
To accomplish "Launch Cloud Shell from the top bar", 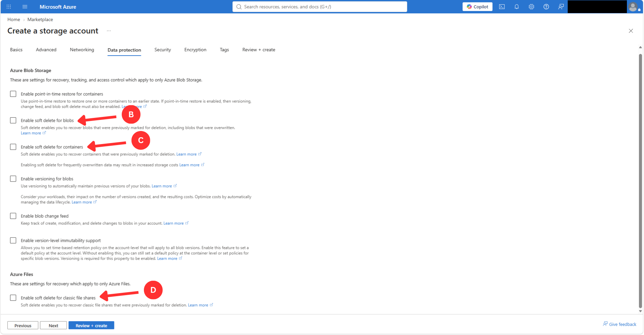I will (502, 7).
